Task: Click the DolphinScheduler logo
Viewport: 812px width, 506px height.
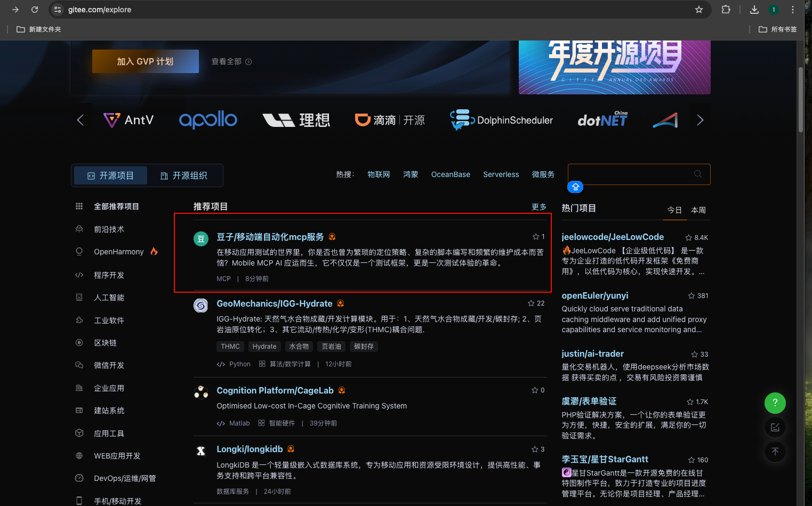Action: pos(501,120)
